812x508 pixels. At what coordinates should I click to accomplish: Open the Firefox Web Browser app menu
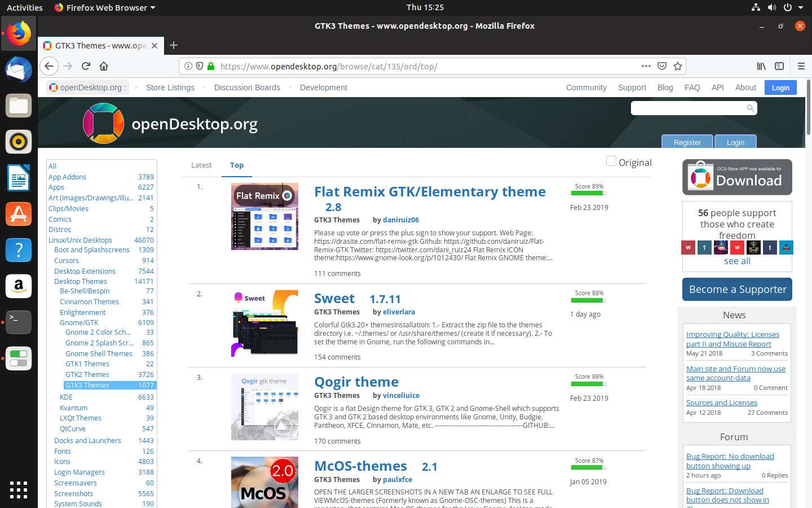105,7
